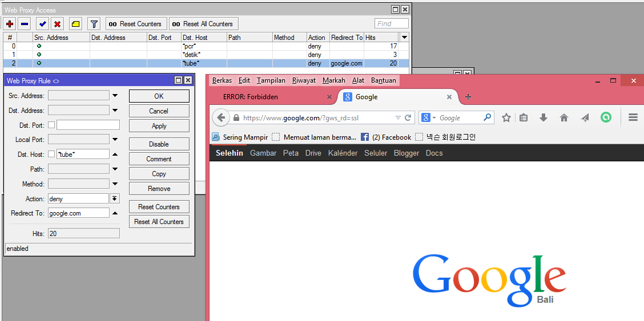
Task: Add a new web proxy access rule
Action: click(x=10, y=24)
